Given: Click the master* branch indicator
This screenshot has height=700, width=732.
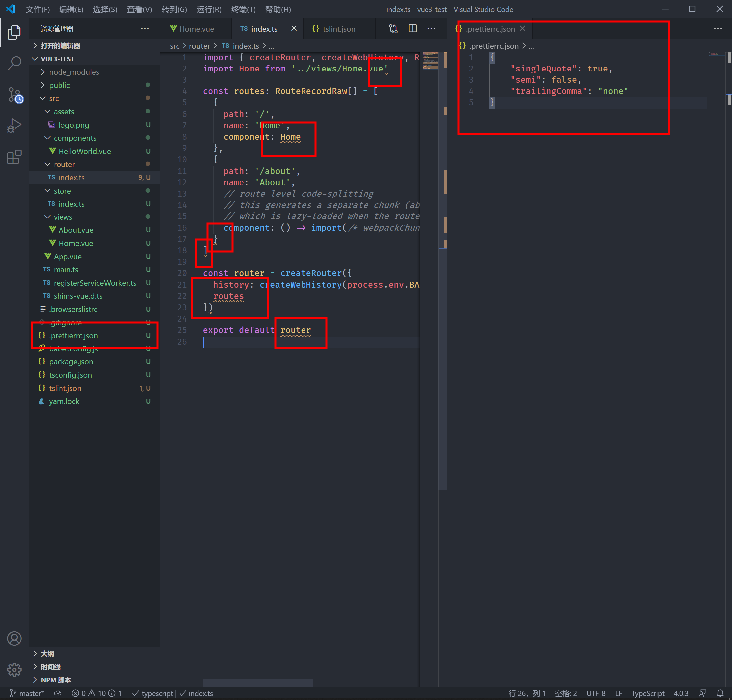Looking at the screenshot, I should tap(27, 693).
